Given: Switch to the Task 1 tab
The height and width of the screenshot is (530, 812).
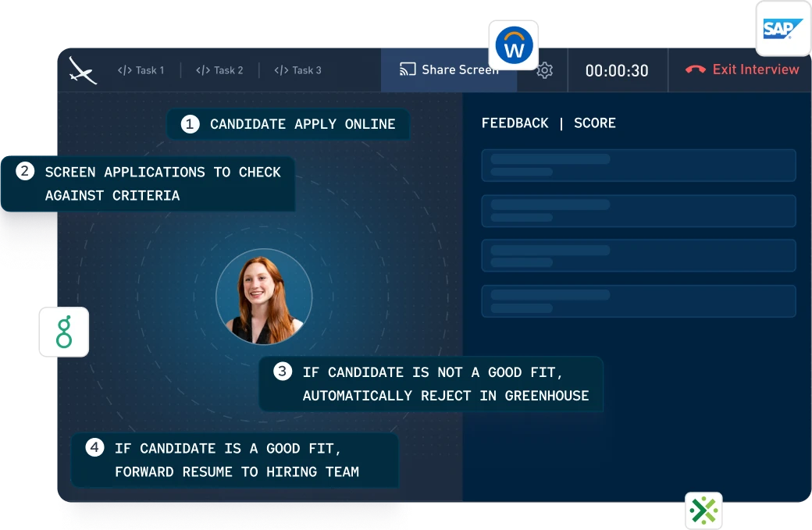Looking at the screenshot, I should click(x=141, y=70).
